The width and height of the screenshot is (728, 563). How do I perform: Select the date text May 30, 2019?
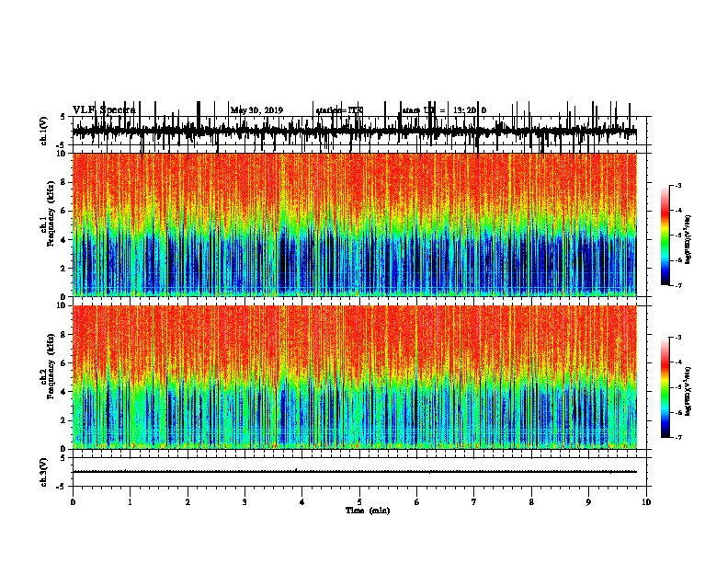(x=256, y=110)
